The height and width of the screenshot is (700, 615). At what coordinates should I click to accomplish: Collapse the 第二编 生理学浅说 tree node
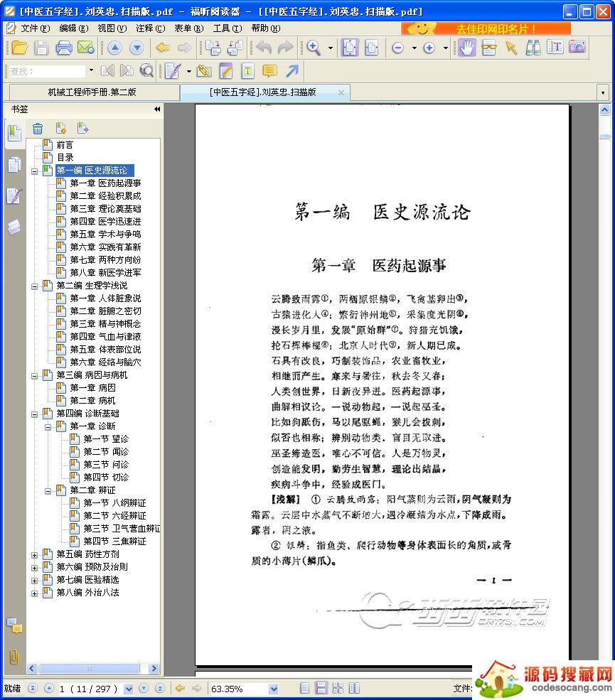[x=34, y=286]
